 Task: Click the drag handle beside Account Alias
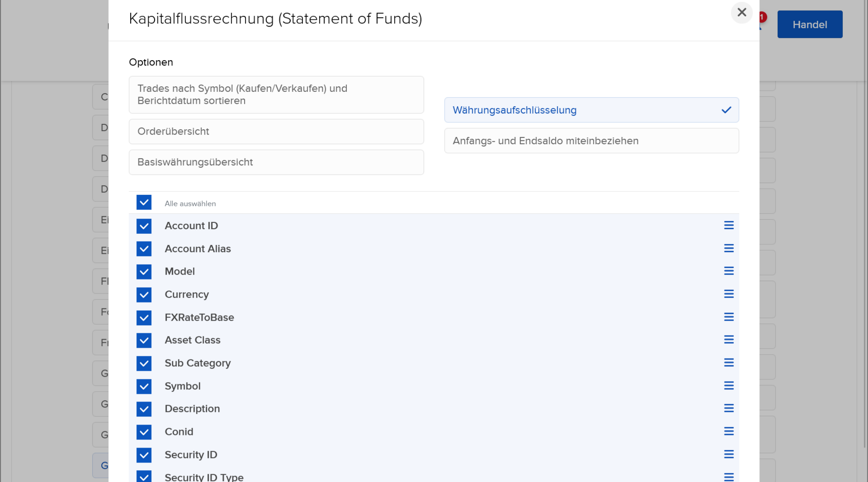[x=729, y=248]
